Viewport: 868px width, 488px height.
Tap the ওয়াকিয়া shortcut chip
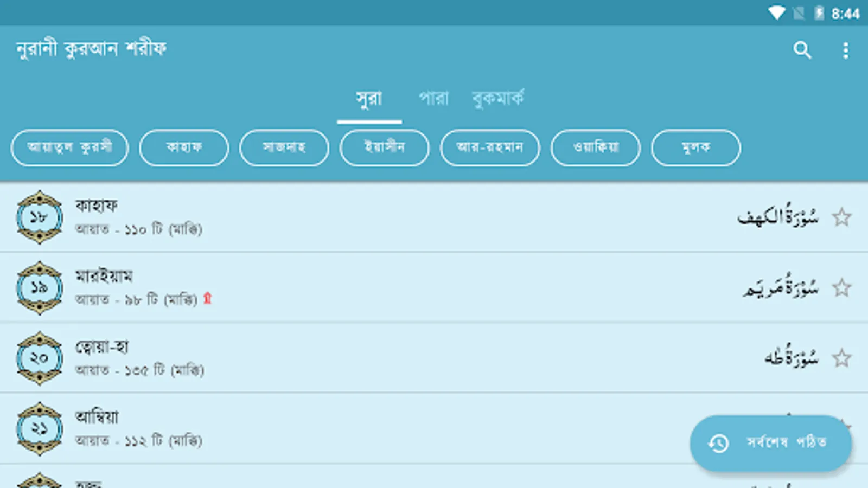[596, 147]
